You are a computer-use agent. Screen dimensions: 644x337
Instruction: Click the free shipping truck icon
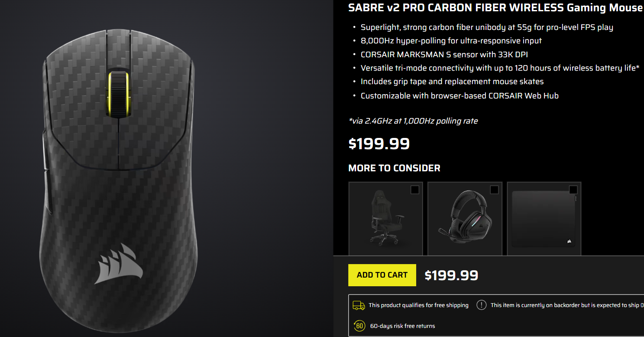tap(359, 305)
